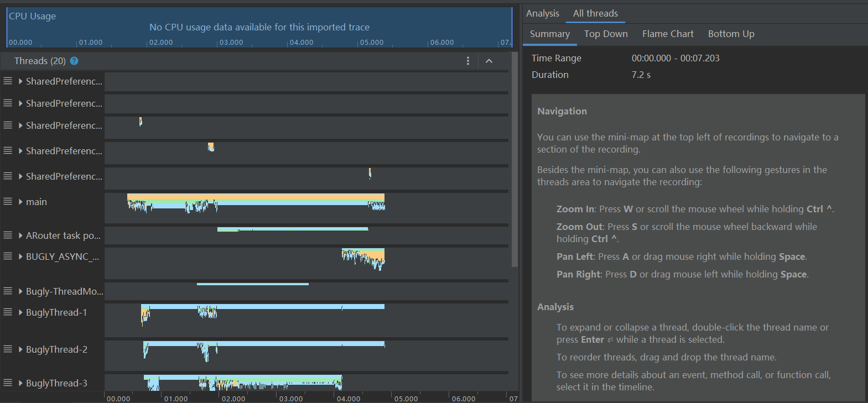Viewport: 868px width, 403px height.
Task: Open the Flame Chart tab
Action: (x=668, y=34)
